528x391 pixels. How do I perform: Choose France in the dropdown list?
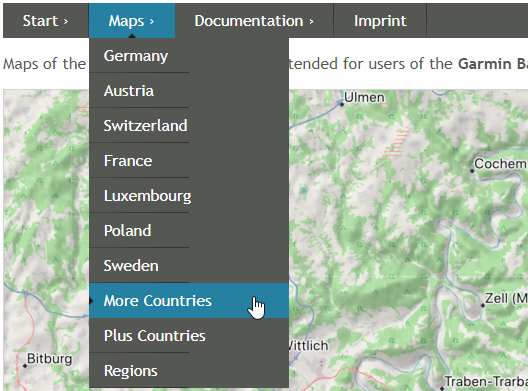(189, 161)
